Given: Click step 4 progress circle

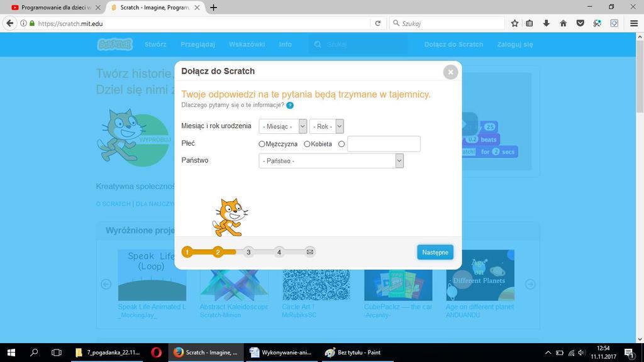Looking at the screenshot, I should pos(279,252).
